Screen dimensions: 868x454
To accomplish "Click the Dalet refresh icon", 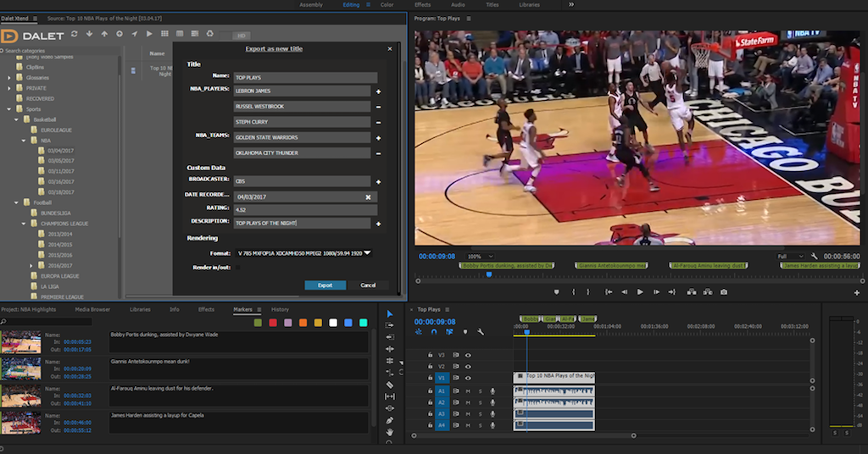I will (75, 34).
